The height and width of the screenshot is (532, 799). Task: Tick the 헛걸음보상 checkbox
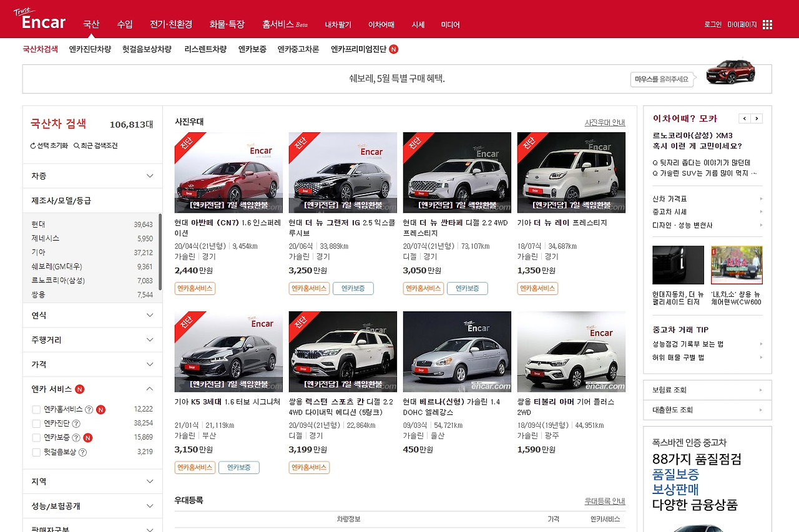pos(36,452)
